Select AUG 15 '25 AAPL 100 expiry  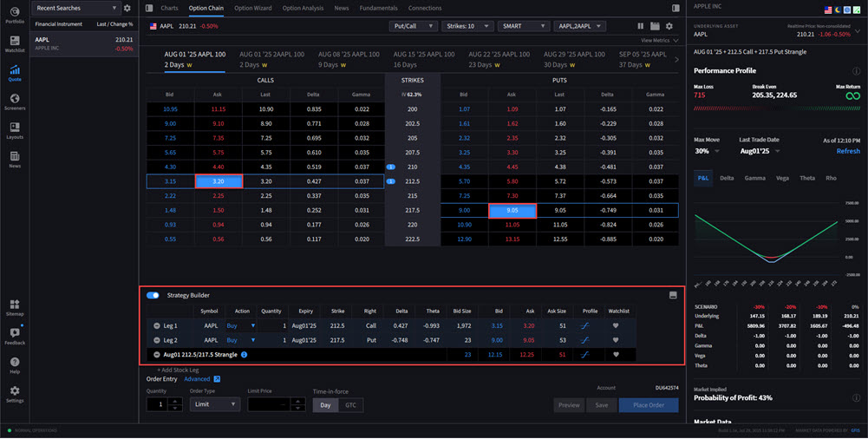pos(424,59)
